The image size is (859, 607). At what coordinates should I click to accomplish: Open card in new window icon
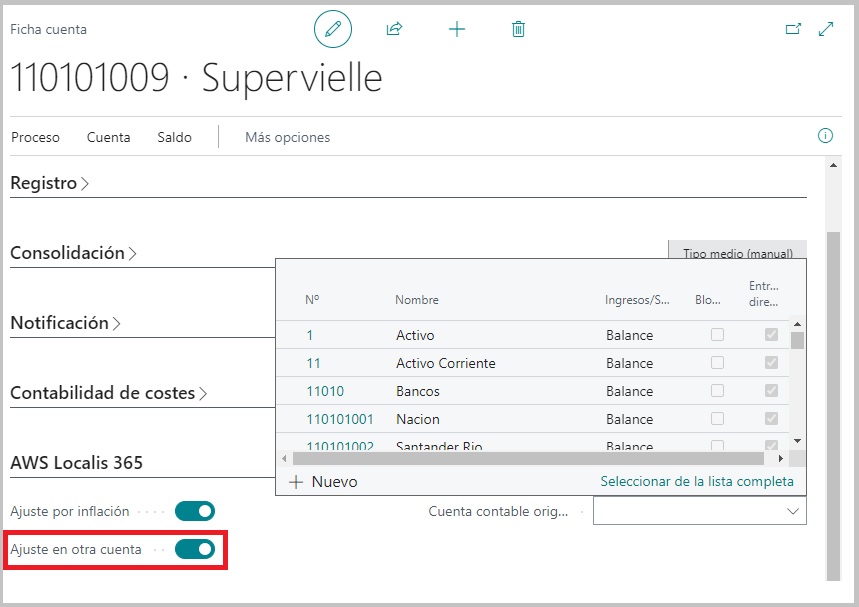click(793, 29)
